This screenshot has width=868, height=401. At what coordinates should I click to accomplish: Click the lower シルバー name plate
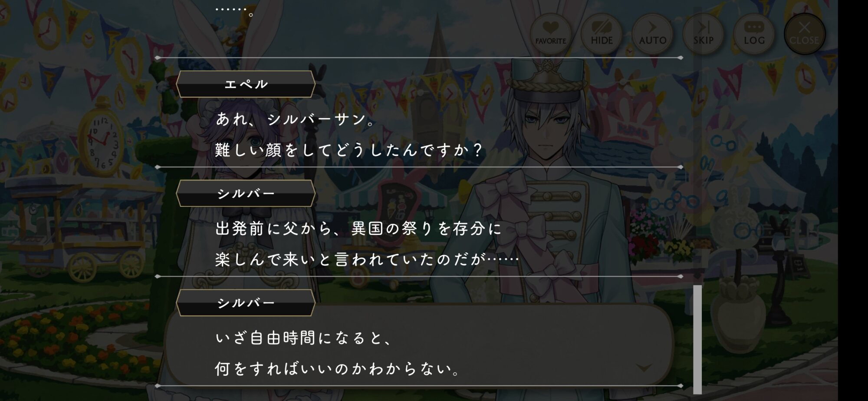246,303
